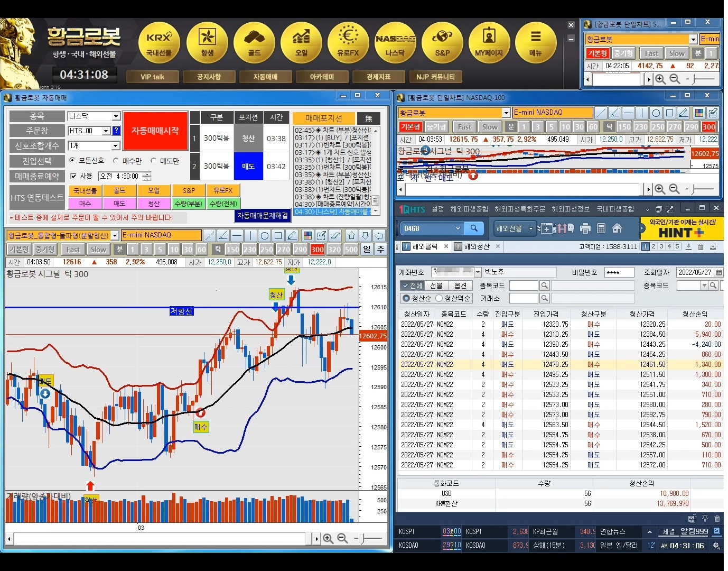Click eraser tool in main chart toolbar
The width and height of the screenshot is (728, 571).
tap(335, 235)
